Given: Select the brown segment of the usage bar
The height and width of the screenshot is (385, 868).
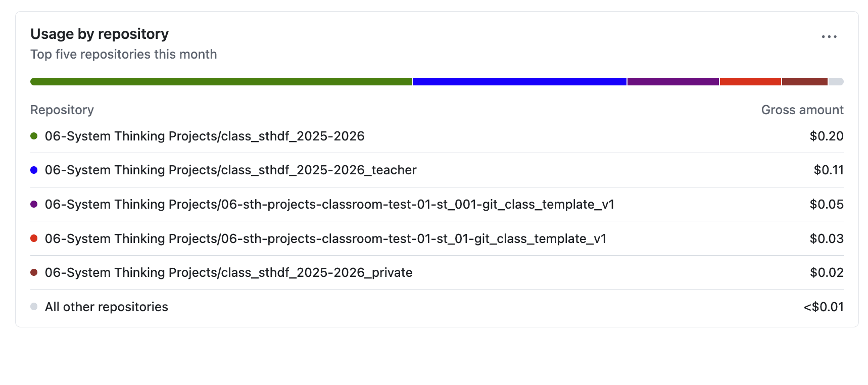Looking at the screenshot, I should click(804, 82).
